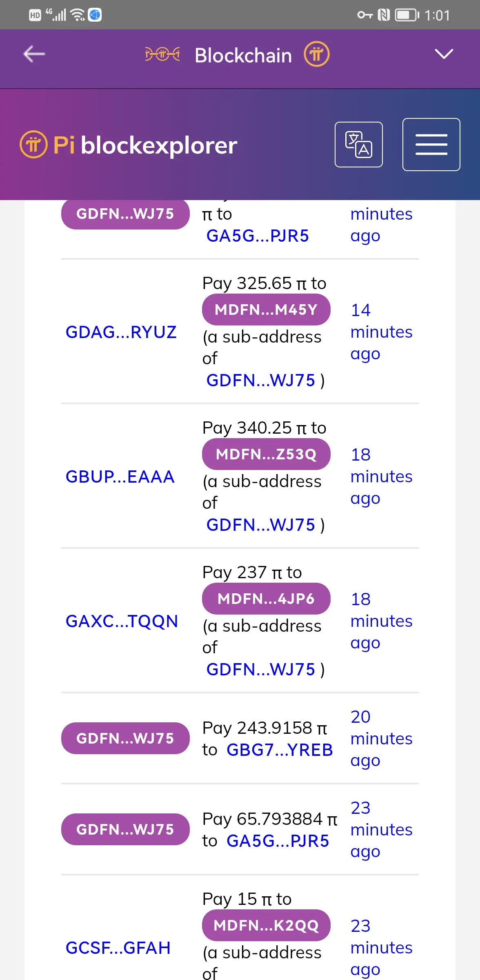Tap the MDFN...4JP6 purple badge

(266, 599)
